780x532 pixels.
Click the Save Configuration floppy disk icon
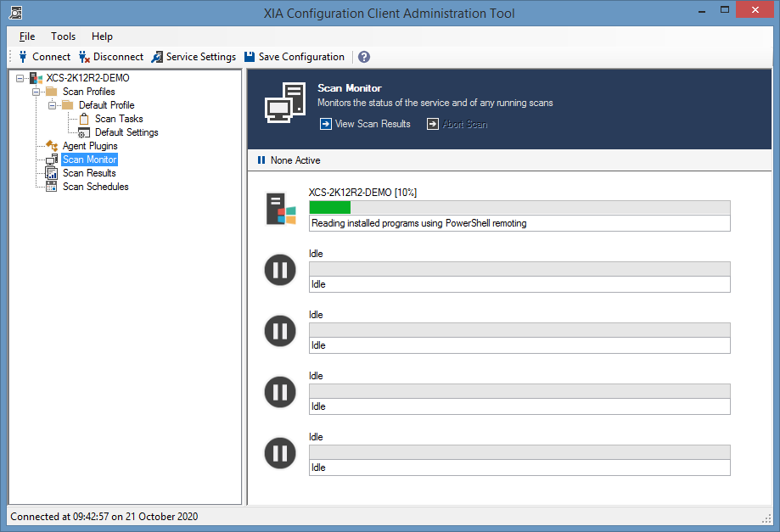pyautogui.click(x=250, y=57)
